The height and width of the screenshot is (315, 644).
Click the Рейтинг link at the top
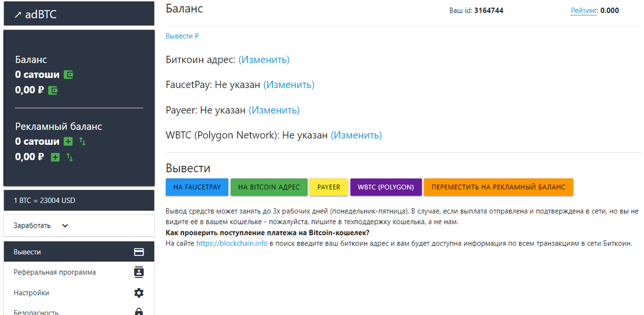click(x=584, y=10)
